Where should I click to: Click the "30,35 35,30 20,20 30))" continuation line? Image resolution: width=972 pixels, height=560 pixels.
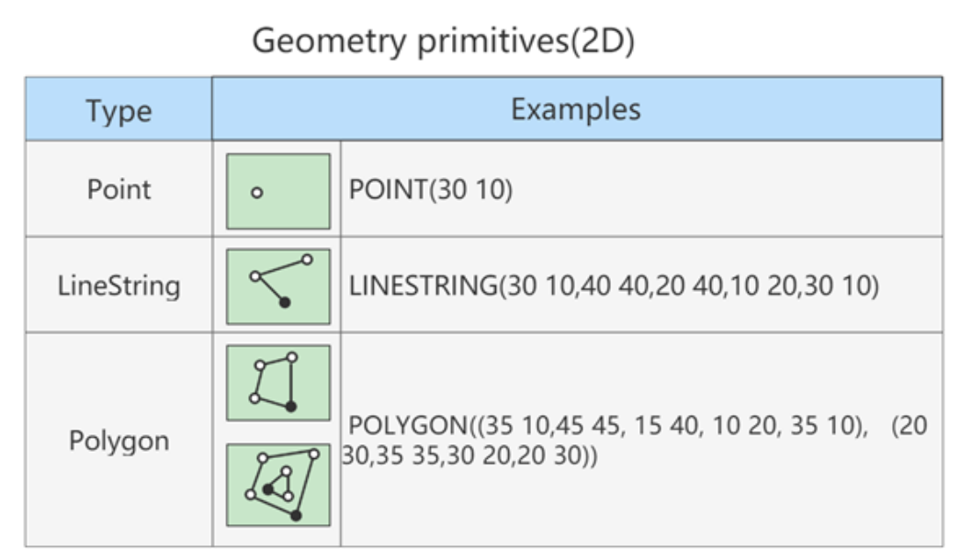point(469,456)
